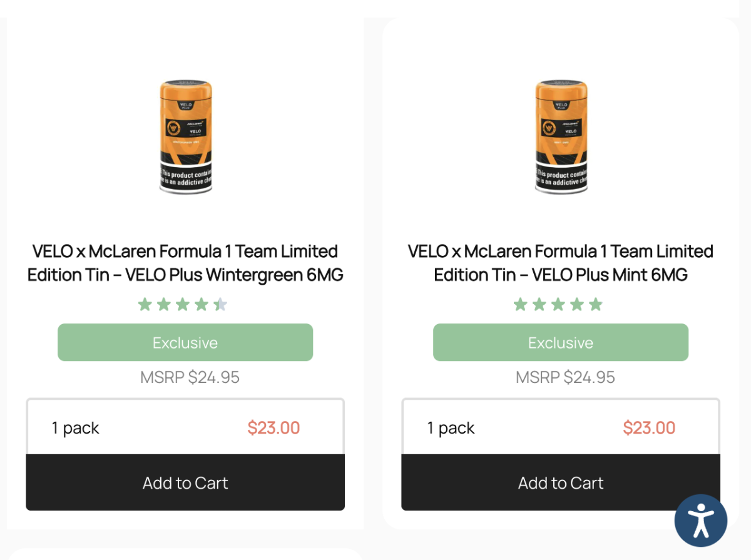Screen dimensions: 751x560
Task: Click the $23.00 price for Wintergreen
Action: 273,428
